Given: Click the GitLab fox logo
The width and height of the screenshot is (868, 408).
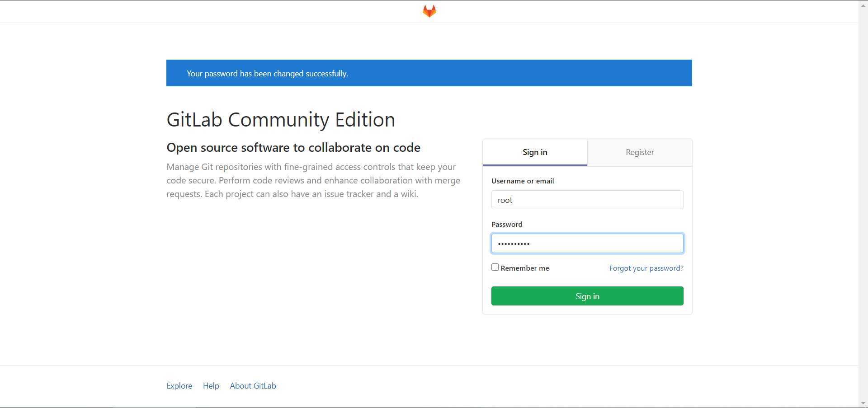Looking at the screenshot, I should coord(429,11).
